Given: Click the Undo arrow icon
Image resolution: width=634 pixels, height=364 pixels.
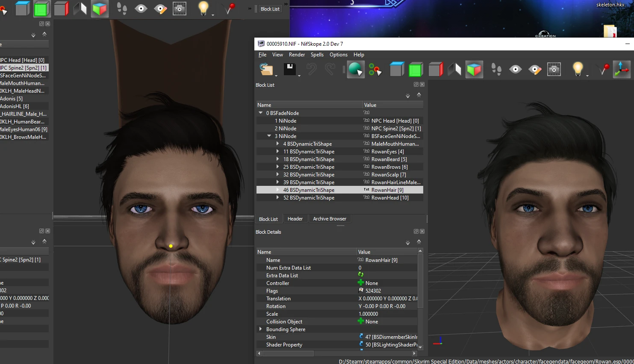Looking at the screenshot, I should click(312, 69).
